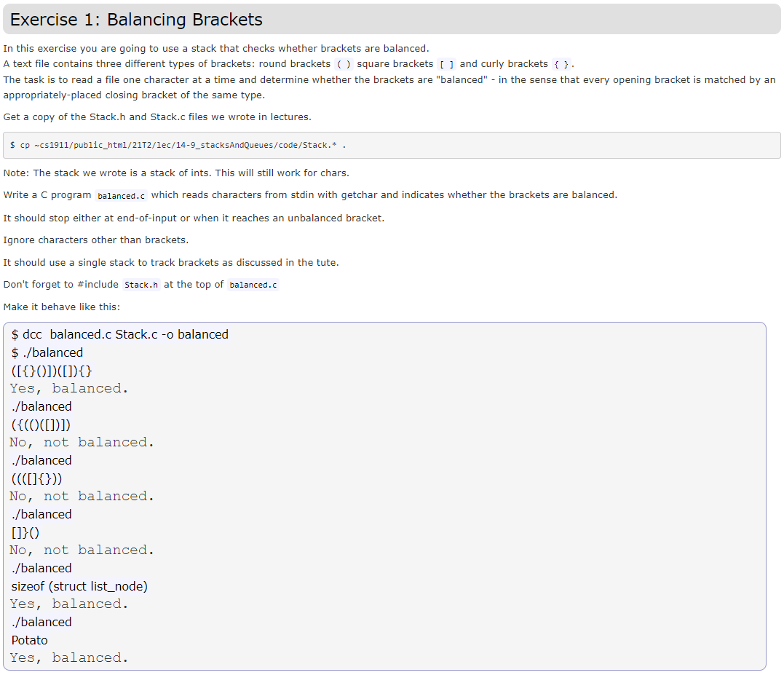Click the first line 'In this exercise you are going to use a stack'
The width and height of the screenshot is (784, 675).
(216, 49)
